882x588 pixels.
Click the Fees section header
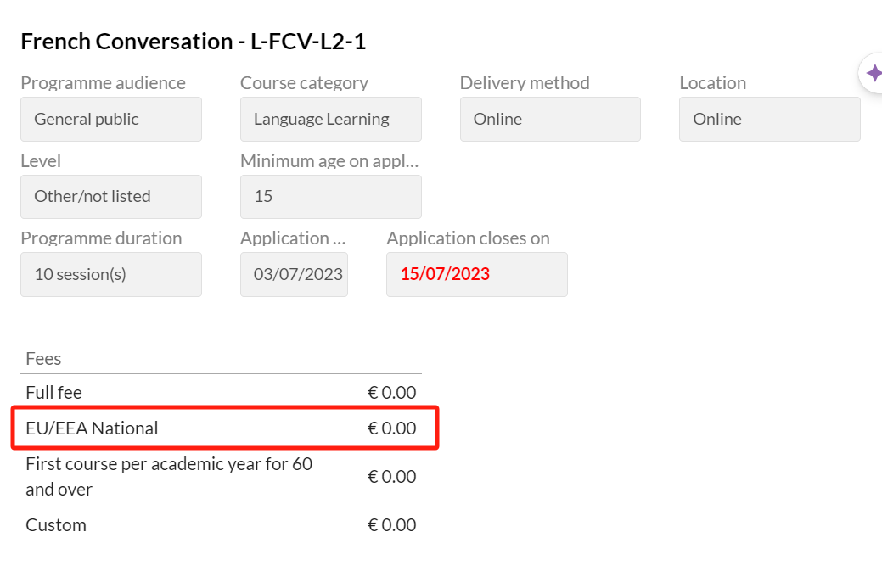(x=43, y=359)
